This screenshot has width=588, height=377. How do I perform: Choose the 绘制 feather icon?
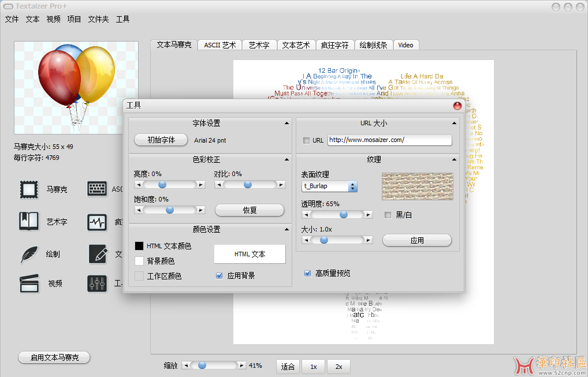click(x=28, y=254)
